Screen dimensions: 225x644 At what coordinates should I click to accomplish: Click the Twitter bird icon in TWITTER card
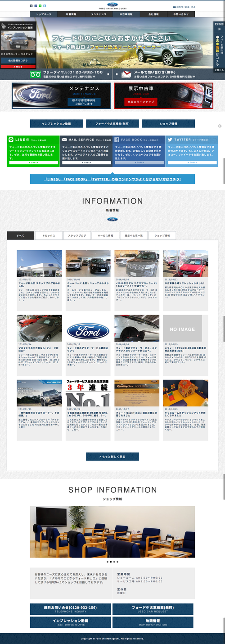pos(171,140)
